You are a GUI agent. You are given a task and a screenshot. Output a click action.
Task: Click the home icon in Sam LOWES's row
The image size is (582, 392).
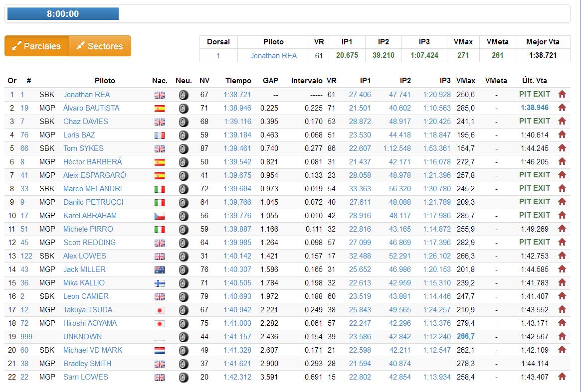point(562,377)
